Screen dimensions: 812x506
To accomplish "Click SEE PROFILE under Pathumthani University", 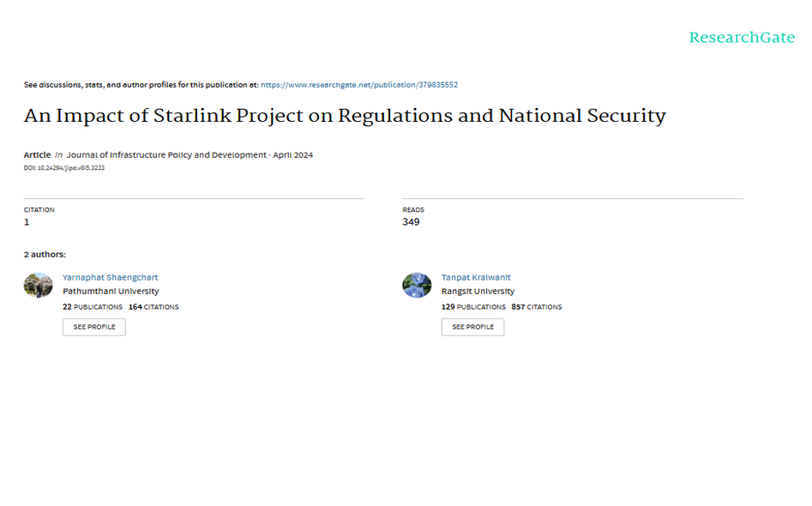I will (94, 328).
